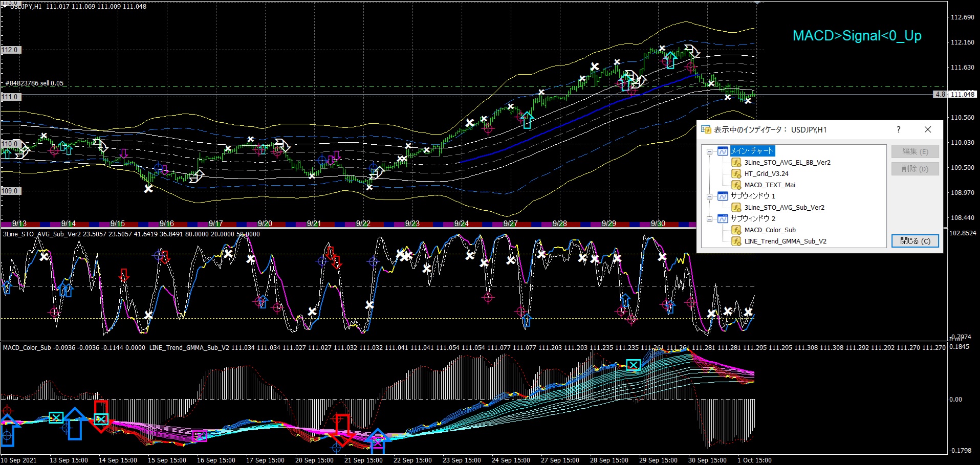This screenshot has width=980, height=465.
Task: Click the MACD_TEXT_Mai indicator icon
Action: pyautogui.click(x=736, y=185)
